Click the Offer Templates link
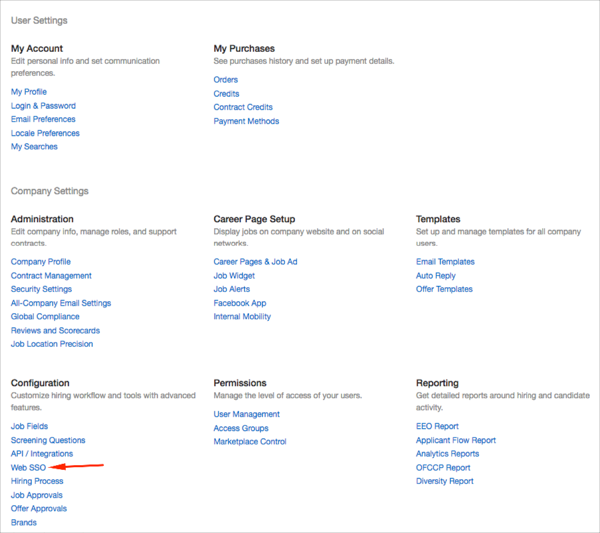This screenshot has width=600, height=533. point(444,289)
